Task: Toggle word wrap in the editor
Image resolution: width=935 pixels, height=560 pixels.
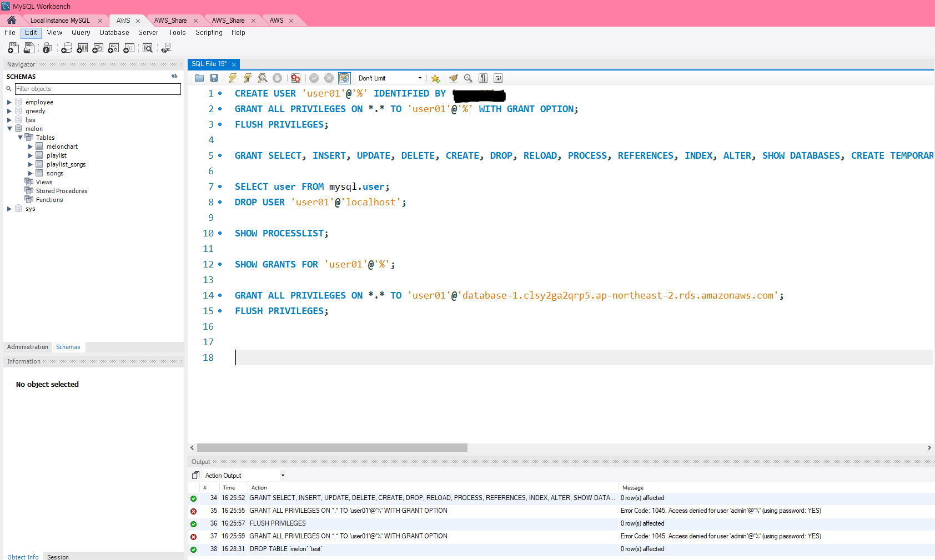Action: (x=499, y=78)
